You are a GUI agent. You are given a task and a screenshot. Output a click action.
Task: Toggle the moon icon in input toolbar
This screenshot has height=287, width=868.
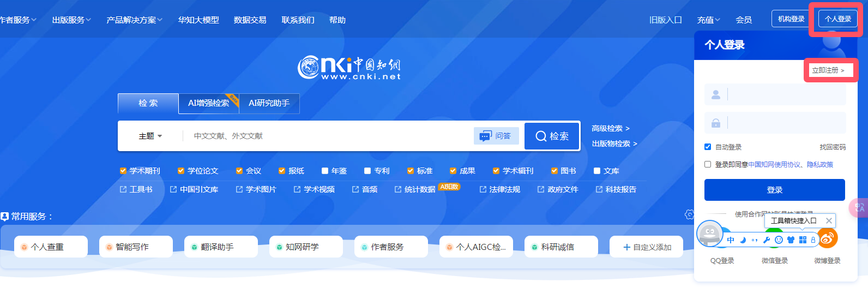click(x=743, y=240)
